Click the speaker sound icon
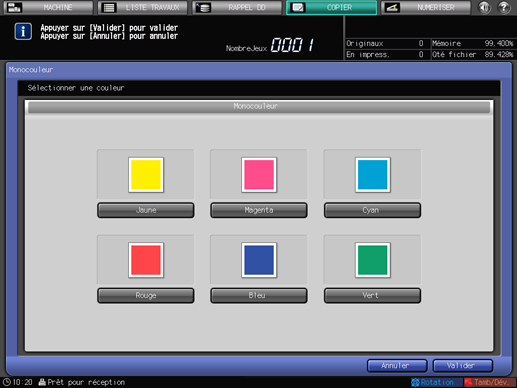This screenshot has height=388, width=517. 484,7
